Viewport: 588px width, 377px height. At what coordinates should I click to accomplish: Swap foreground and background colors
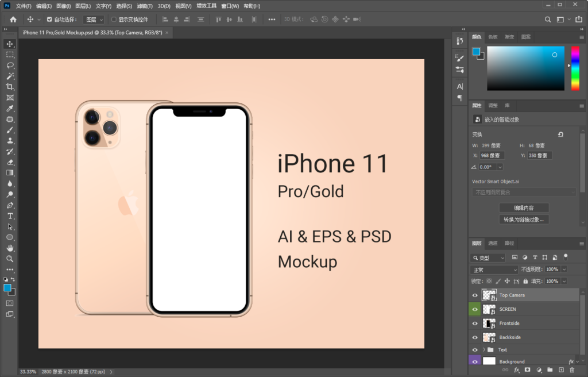point(13,279)
